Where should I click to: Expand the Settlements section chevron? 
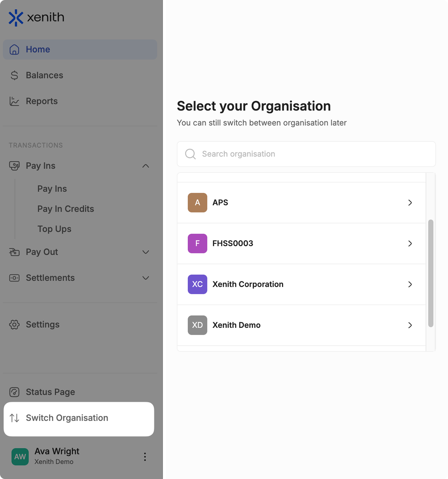[x=146, y=278]
